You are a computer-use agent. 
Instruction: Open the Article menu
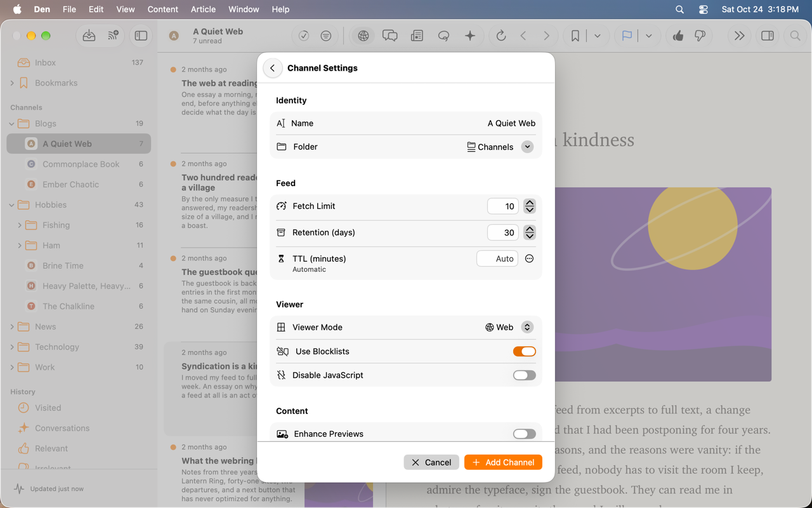point(203,10)
